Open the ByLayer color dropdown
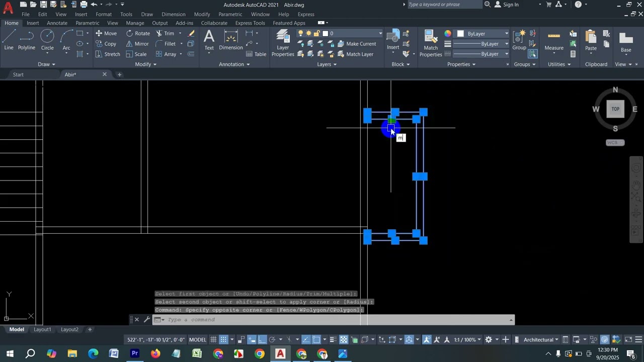The width and height of the screenshot is (644, 362). pos(483,34)
